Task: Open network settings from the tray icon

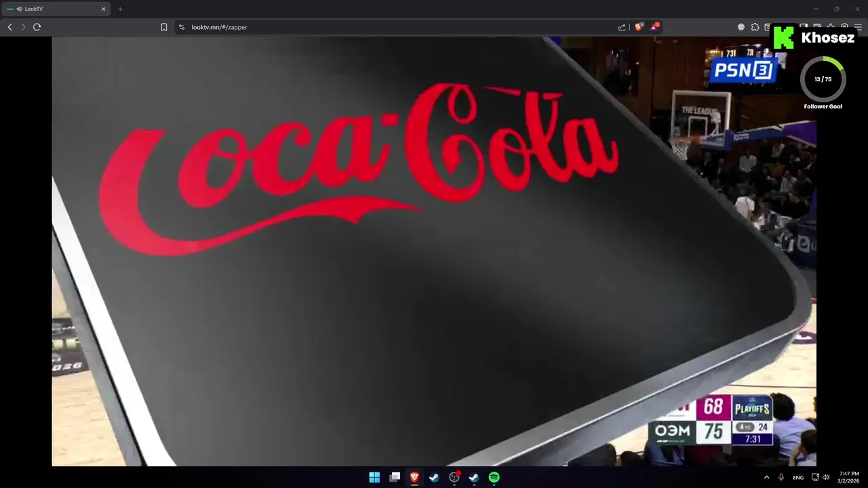Action: pos(815,477)
